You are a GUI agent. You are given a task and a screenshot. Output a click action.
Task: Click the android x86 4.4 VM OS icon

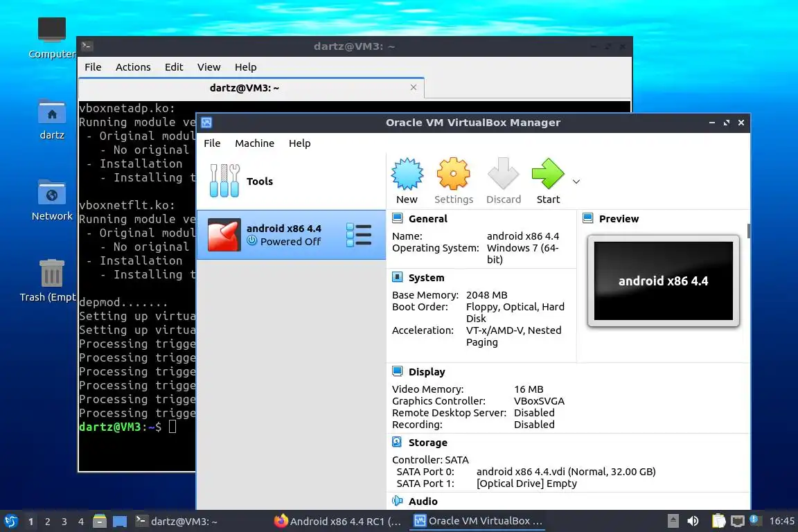pos(224,235)
